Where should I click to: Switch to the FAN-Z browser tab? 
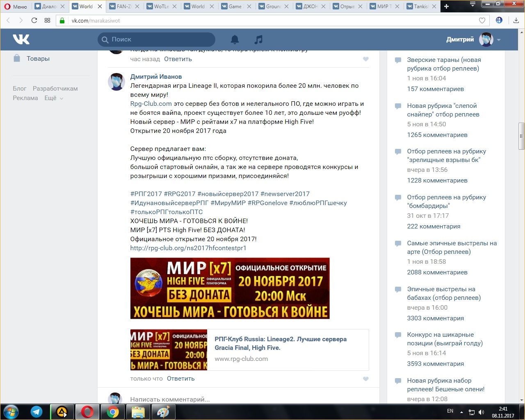[123, 6]
